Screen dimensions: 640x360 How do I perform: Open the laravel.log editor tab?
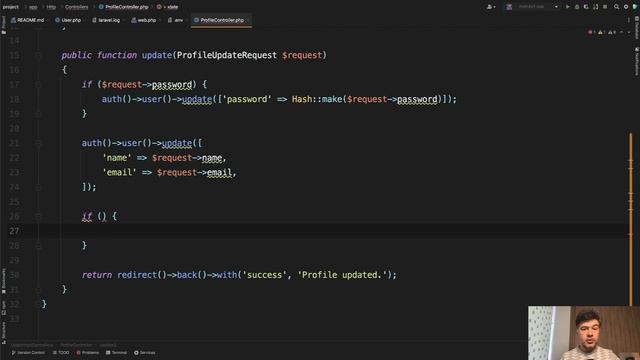point(106,20)
